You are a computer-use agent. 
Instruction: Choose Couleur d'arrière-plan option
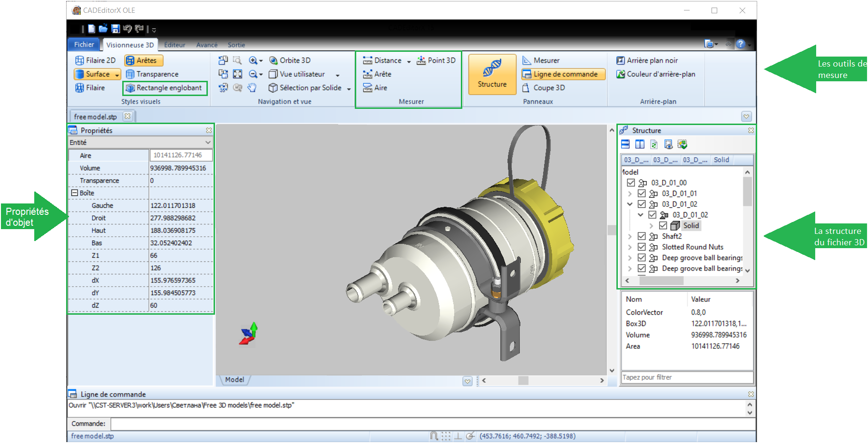656,74
